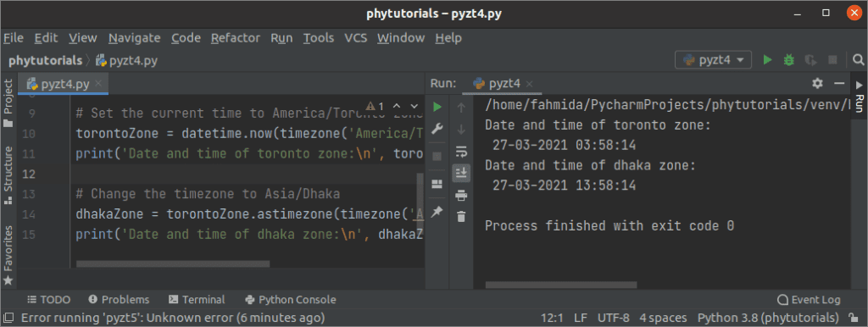868x327 pixels.
Task: Rerun pyzt4 from the Run panel
Action: (x=437, y=106)
